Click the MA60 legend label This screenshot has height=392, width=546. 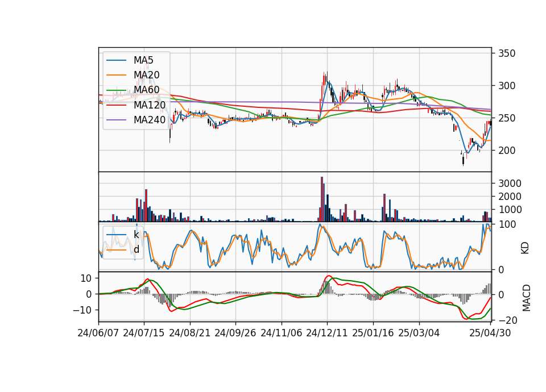click(x=146, y=90)
